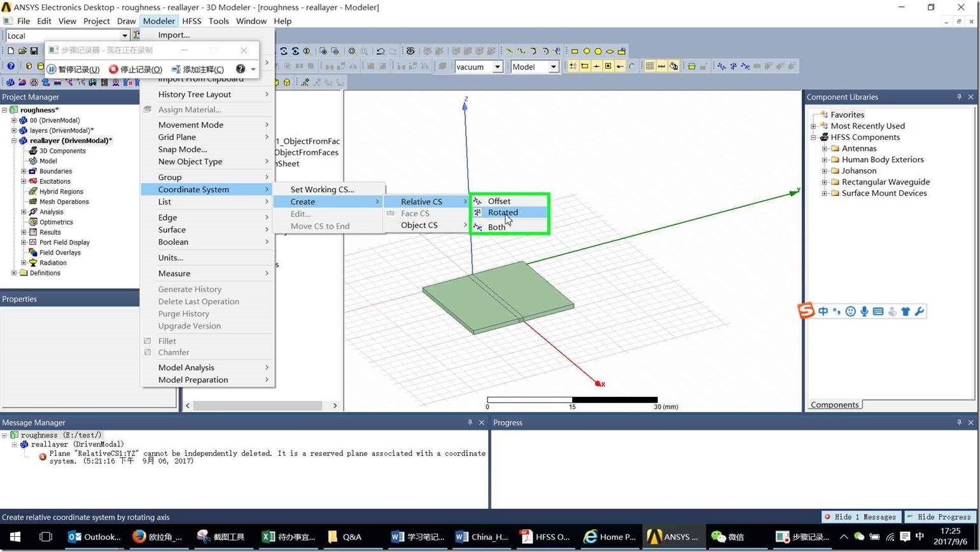Select the Draw circle tool icon

(587, 51)
